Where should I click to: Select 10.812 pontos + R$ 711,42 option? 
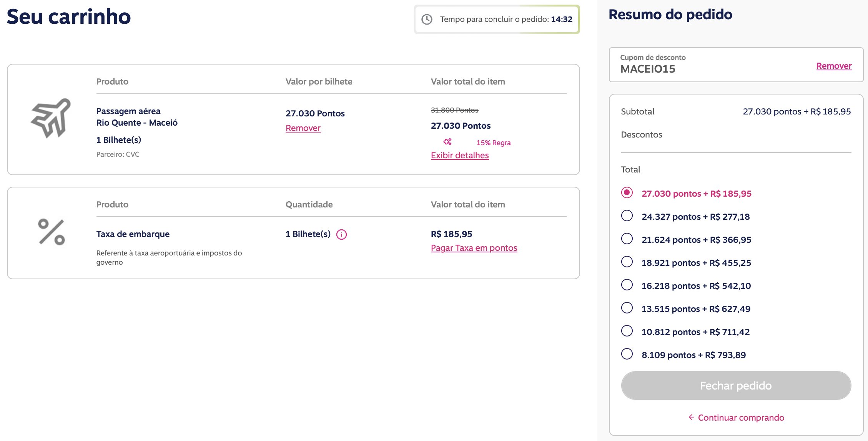click(x=627, y=331)
